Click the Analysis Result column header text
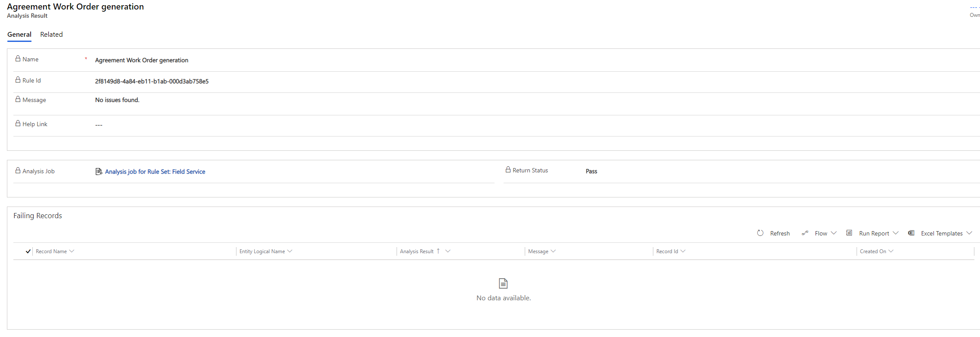Viewport: 980px width, 337px height. point(416,251)
